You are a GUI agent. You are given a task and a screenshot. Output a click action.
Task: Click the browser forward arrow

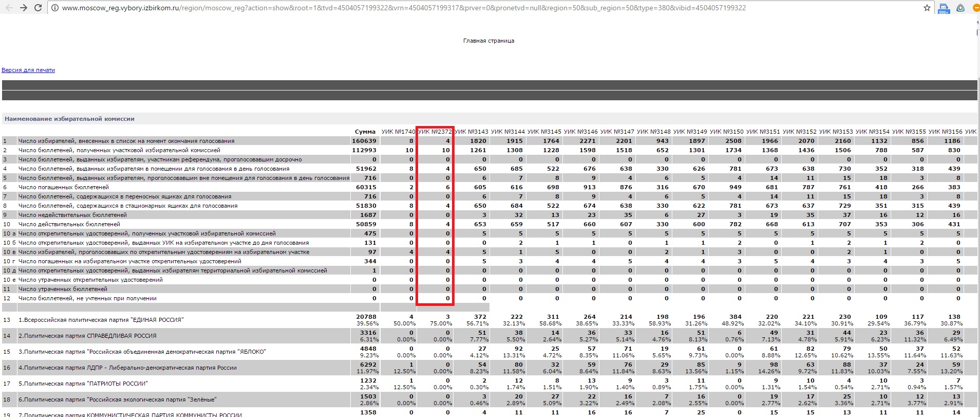(x=24, y=8)
